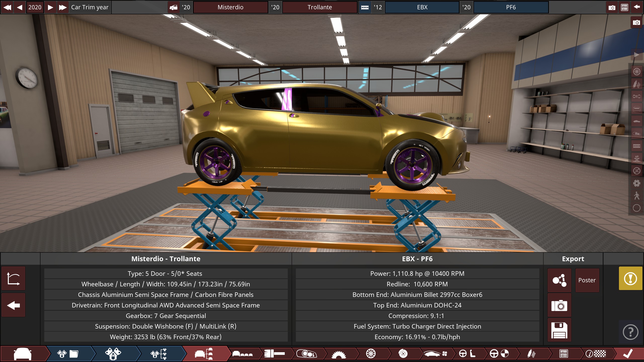Screen dimensions: 644x362
Task: Toggle the suspension view in the side toolbar
Action: click(637, 84)
